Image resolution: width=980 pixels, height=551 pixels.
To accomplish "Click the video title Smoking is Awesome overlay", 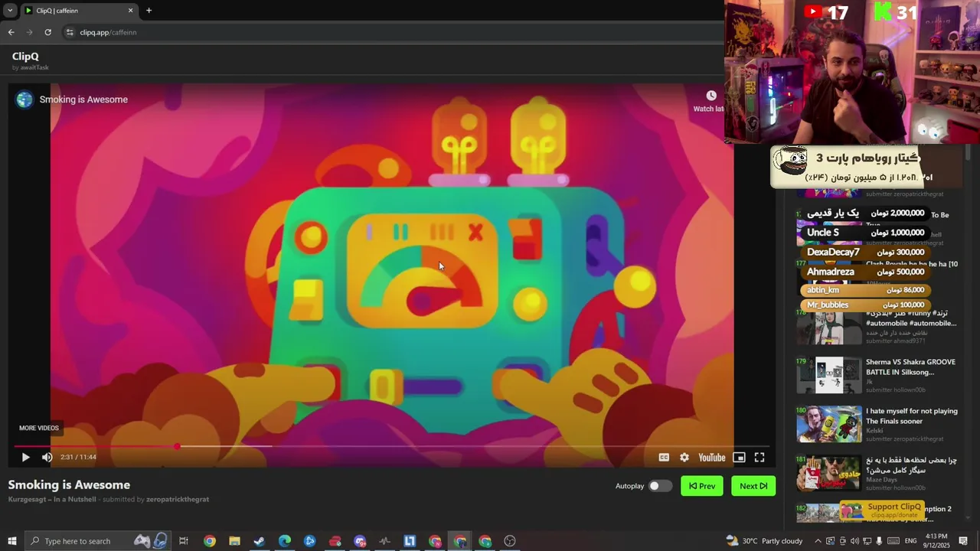I will (83, 99).
